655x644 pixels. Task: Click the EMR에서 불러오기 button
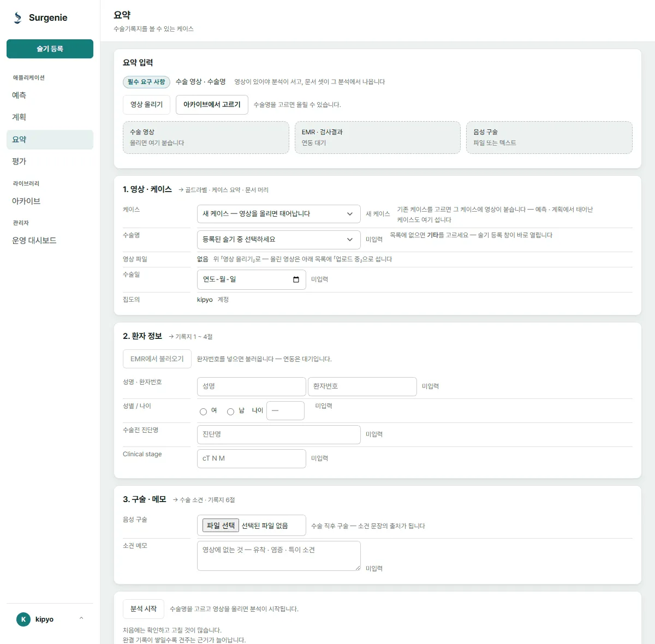[157, 359]
